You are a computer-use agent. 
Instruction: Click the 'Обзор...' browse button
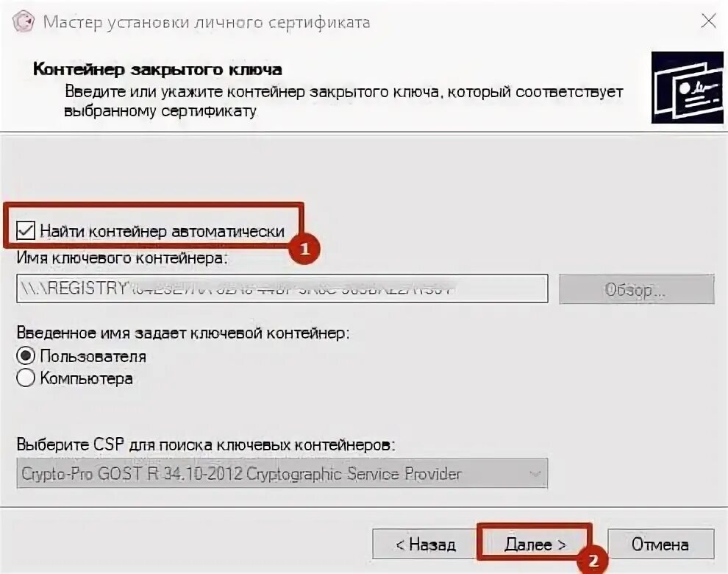pos(637,289)
